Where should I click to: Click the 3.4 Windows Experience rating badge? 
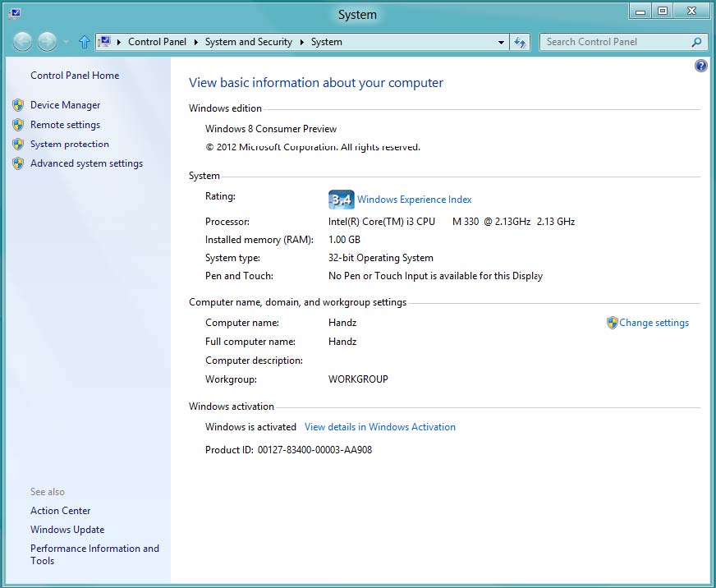pos(341,200)
